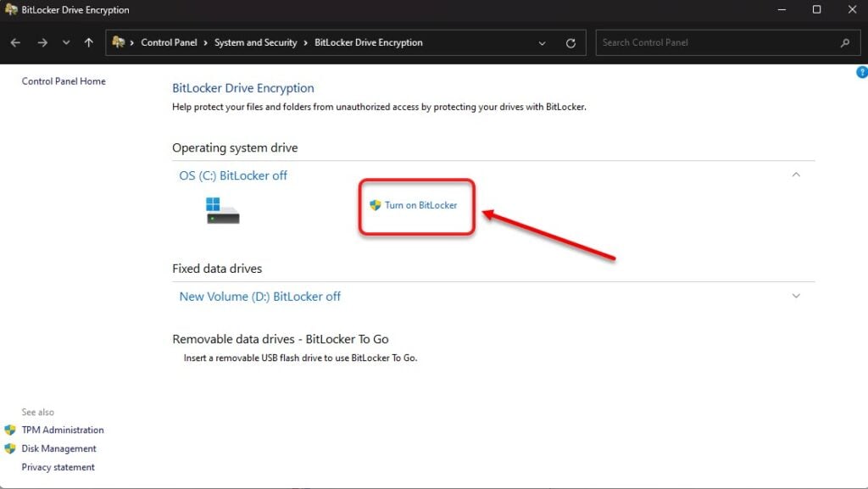Click the Forward navigation arrow
868x489 pixels.
[42, 42]
